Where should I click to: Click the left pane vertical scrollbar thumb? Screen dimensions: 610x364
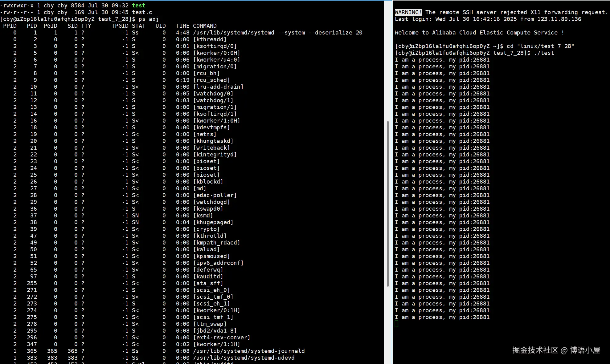[388, 203]
